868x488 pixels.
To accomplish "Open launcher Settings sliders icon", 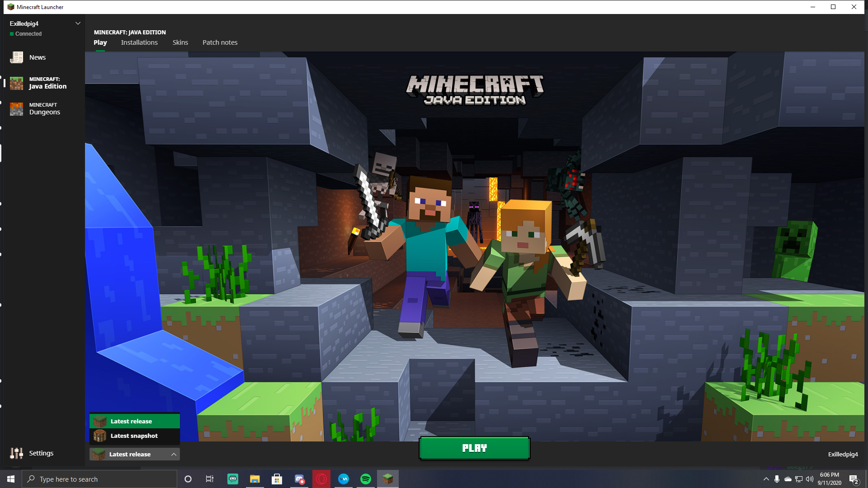I will click(17, 453).
